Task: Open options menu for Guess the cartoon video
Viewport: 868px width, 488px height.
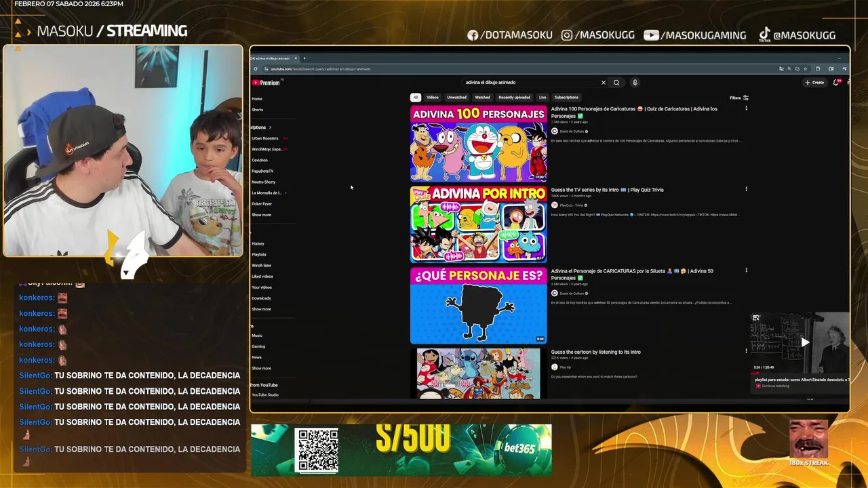Action: point(746,351)
